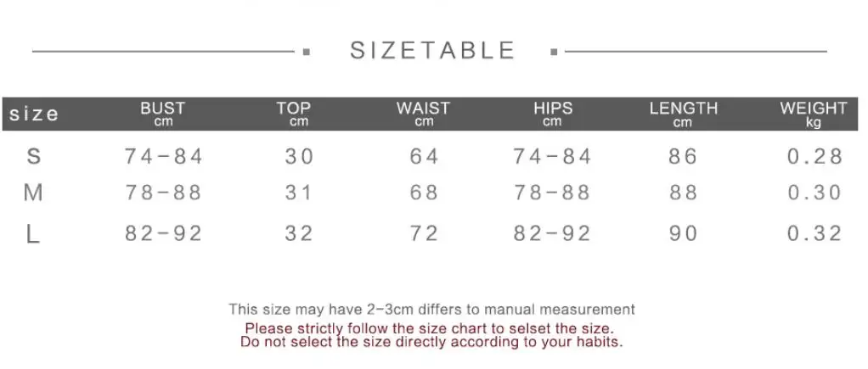Click the small square left of SIZETABLE
868x369 pixels.
pyautogui.click(x=307, y=52)
